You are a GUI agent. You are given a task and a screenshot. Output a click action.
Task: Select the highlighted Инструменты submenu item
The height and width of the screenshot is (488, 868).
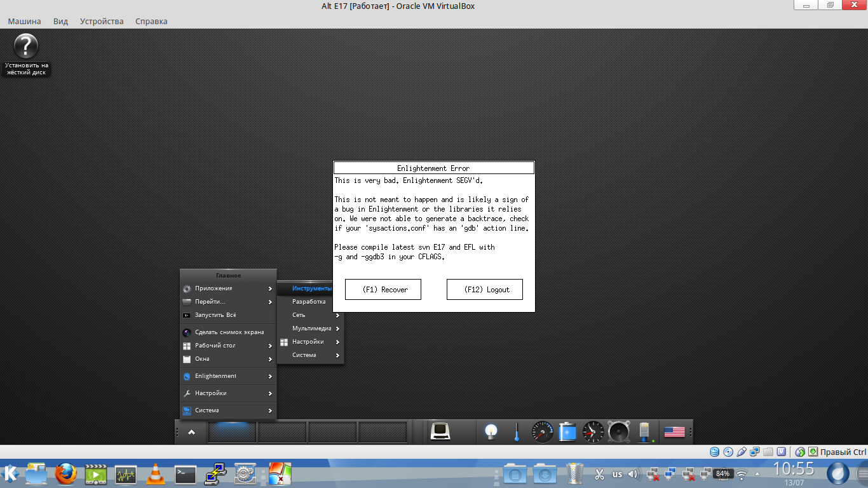[306, 288]
